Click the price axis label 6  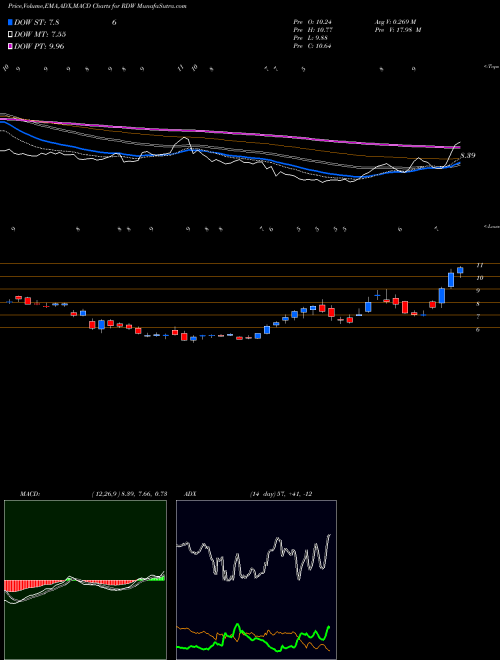click(x=478, y=330)
